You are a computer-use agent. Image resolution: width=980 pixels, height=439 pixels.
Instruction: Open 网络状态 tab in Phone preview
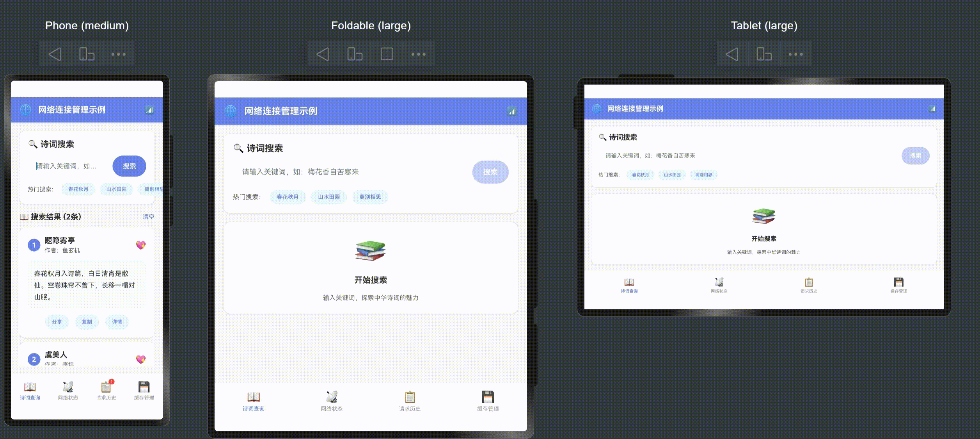point(68,390)
